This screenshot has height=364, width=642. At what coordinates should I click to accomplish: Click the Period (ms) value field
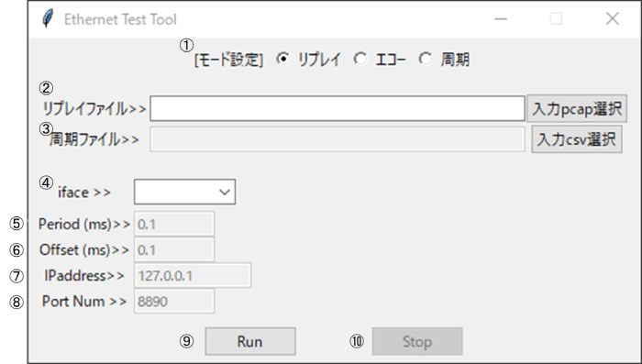(x=174, y=224)
